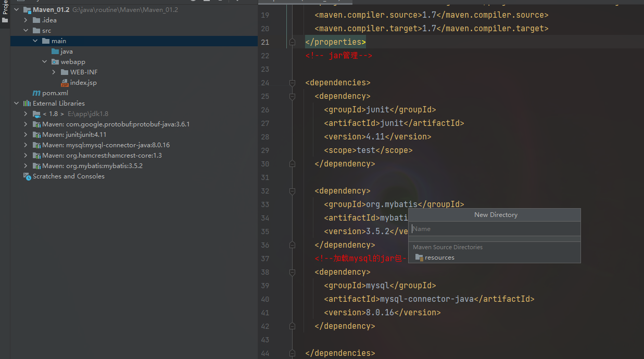The height and width of the screenshot is (359, 644).
Task: Click the blue java source folder icon
Action: tap(55, 52)
